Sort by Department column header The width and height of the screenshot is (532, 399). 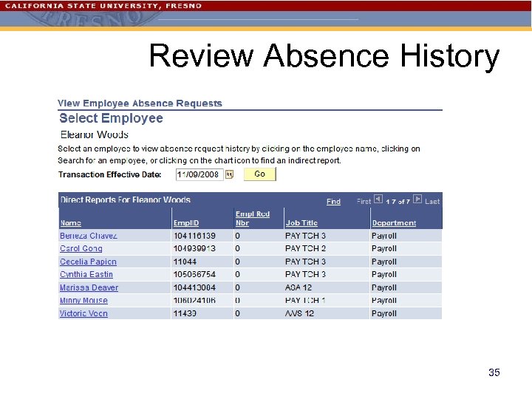click(x=394, y=223)
